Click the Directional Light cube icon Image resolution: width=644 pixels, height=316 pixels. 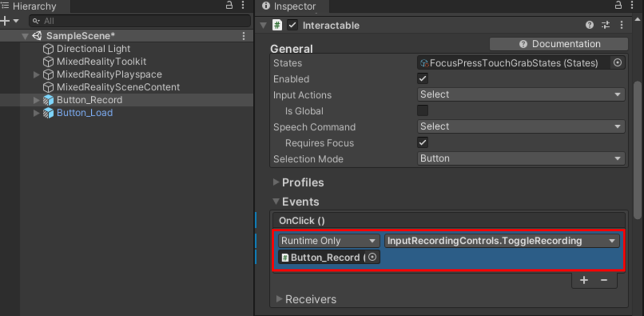coord(48,49)
